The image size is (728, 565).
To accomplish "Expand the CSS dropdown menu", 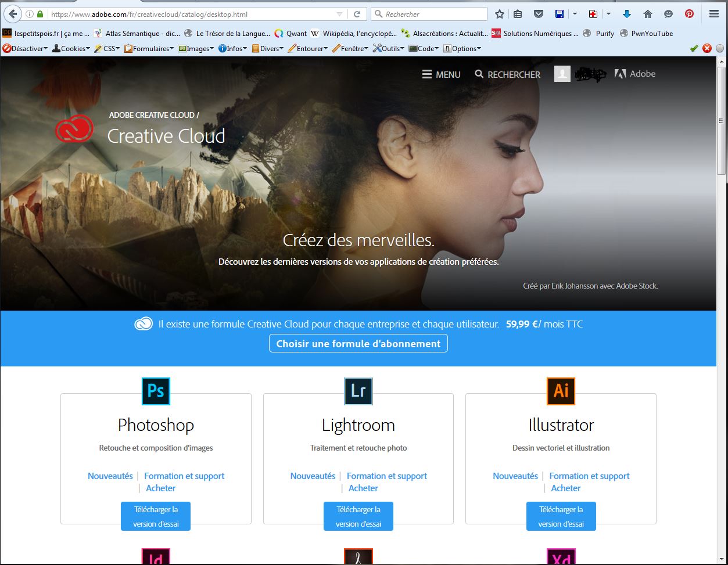I will point(107,49).
